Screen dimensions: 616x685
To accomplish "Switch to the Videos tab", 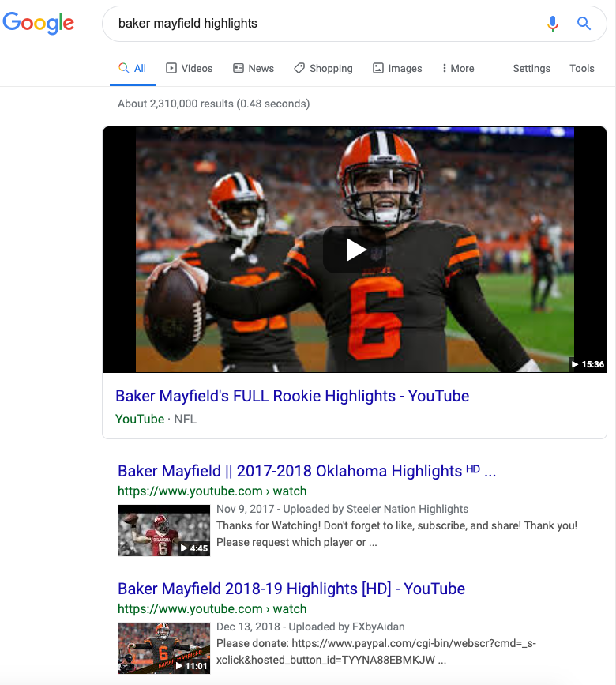I will tap(189, 69).
